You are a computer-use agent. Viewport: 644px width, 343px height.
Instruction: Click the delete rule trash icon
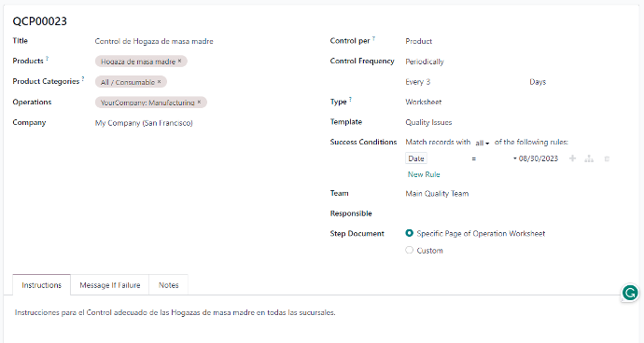pyautogui.click(x=607, y=158)
